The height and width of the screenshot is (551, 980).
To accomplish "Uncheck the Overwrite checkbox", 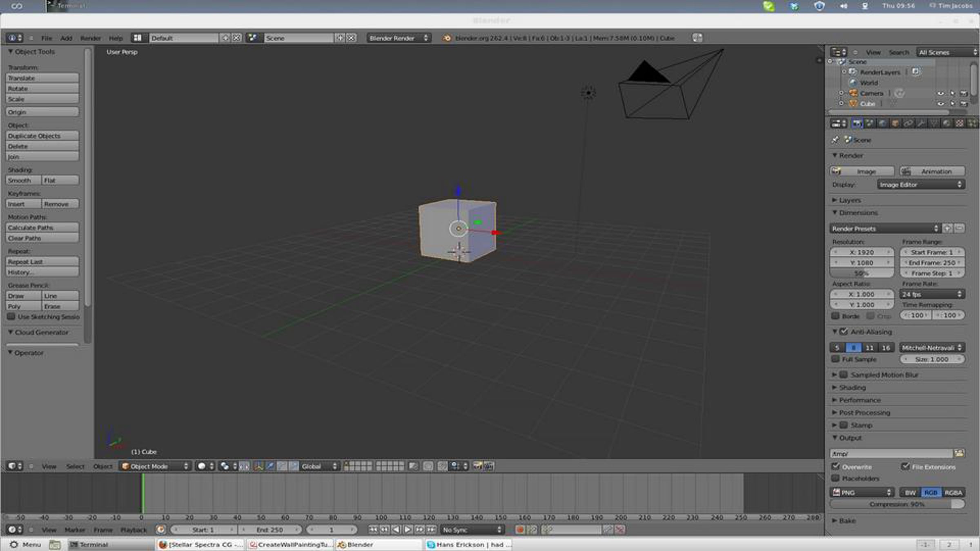I will click(836, 467).
